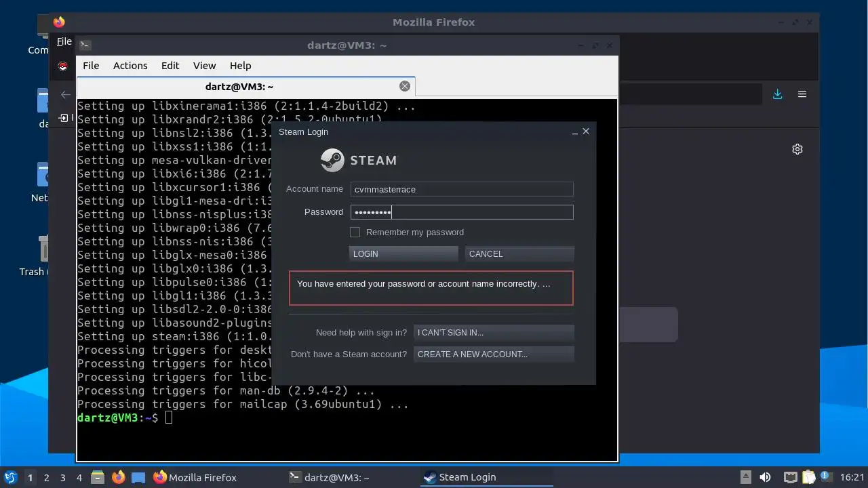
Task: Focus the Account name field
Action: 462,190
